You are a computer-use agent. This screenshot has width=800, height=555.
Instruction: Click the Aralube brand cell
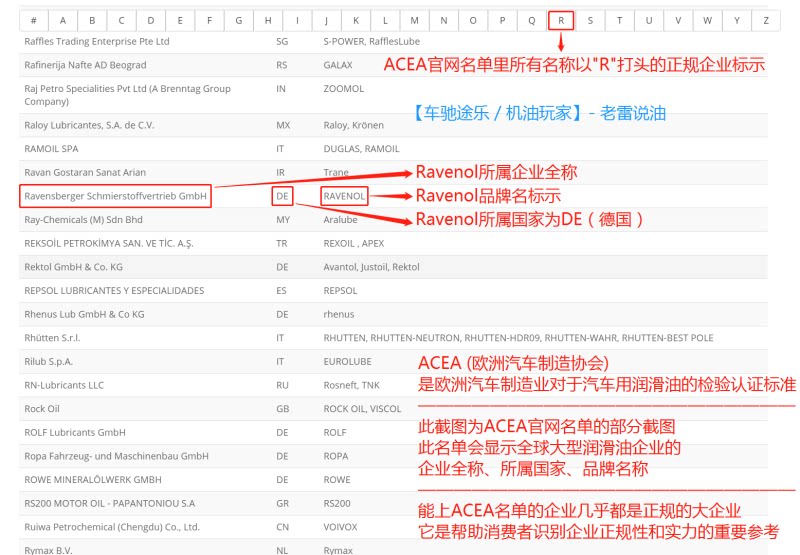[x=340, y=220]
